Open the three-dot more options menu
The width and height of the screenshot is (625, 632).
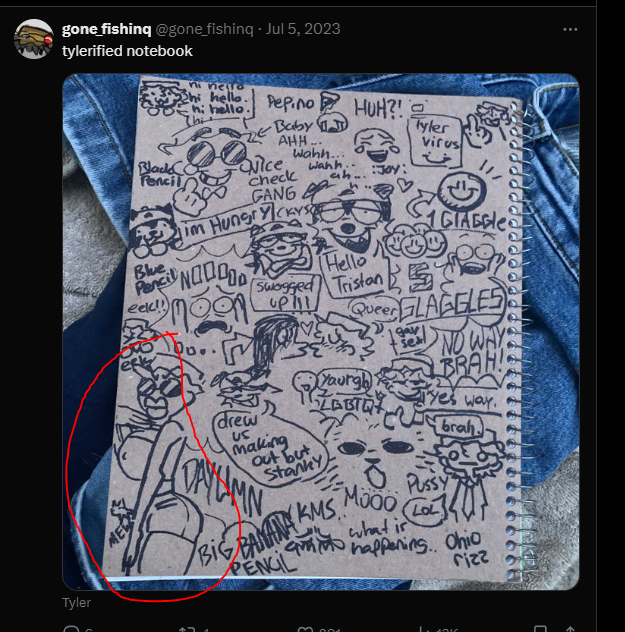(x=570, y=29)
